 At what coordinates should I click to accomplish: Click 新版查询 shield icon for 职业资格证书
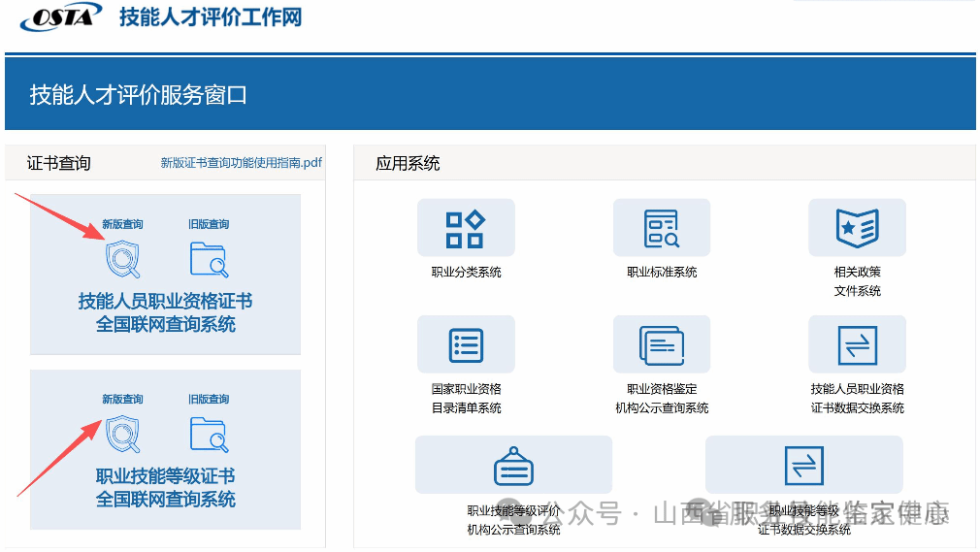(x=122, y=259)
